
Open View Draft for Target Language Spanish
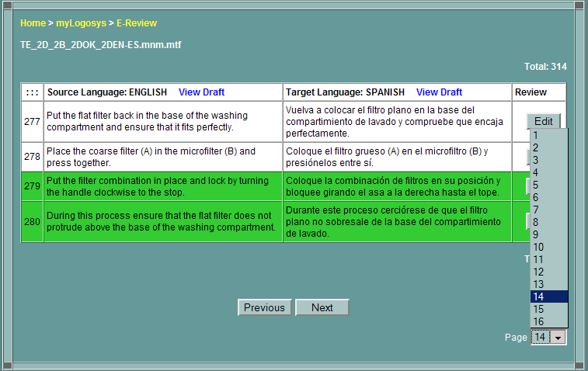pos(439,92)
